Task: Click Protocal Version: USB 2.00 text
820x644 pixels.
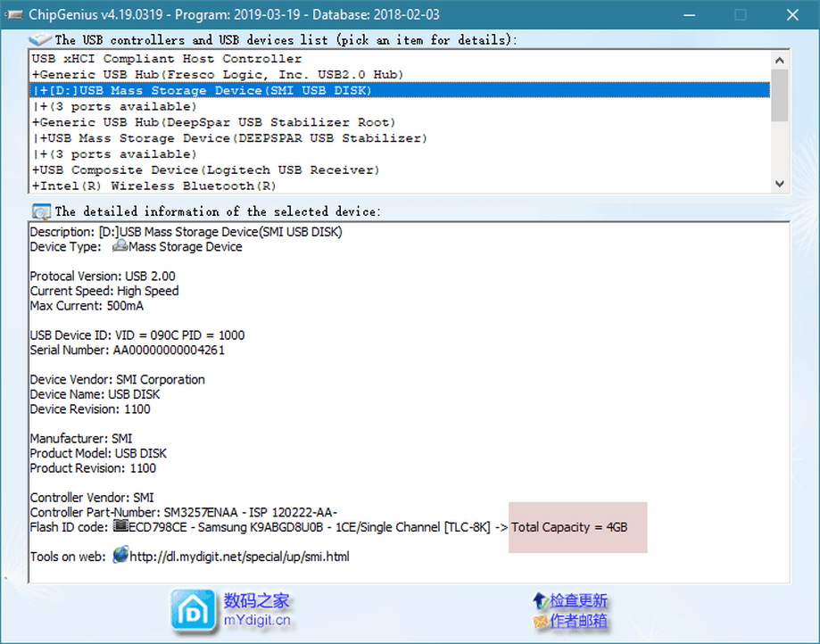Action: [x=103, y=276]
